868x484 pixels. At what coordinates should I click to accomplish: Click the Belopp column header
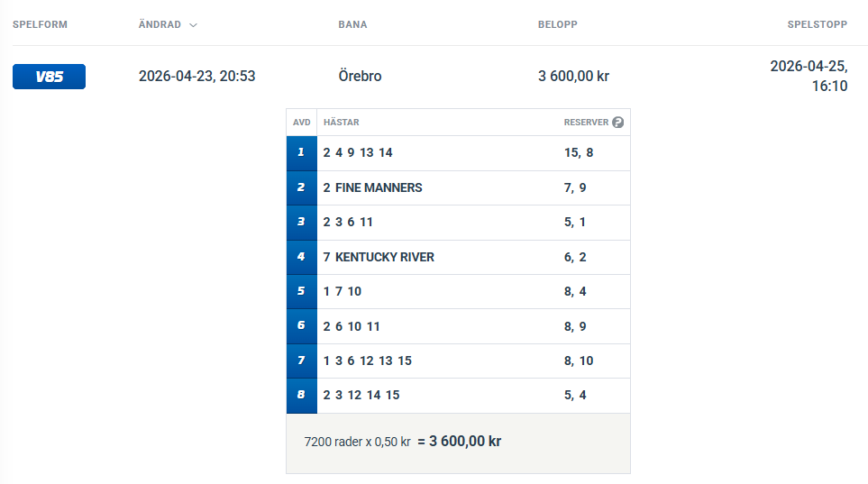click(557, 24)
